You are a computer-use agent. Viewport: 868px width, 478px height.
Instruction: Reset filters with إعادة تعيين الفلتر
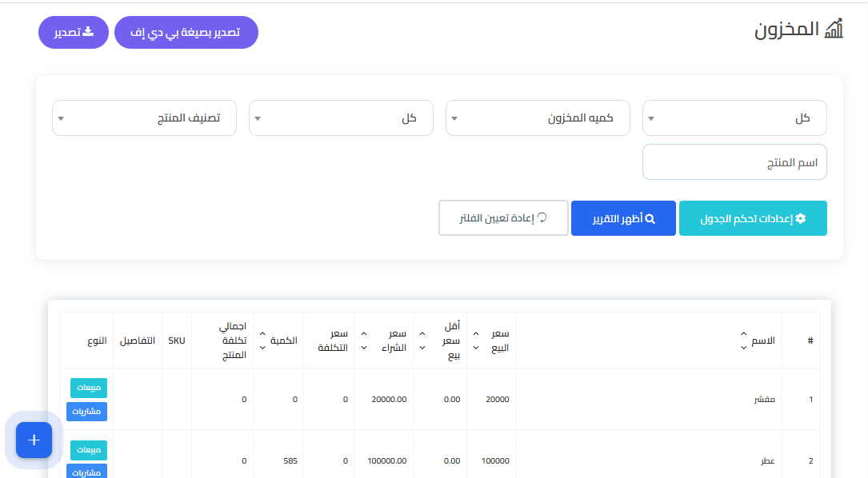(x=503, y=218)
